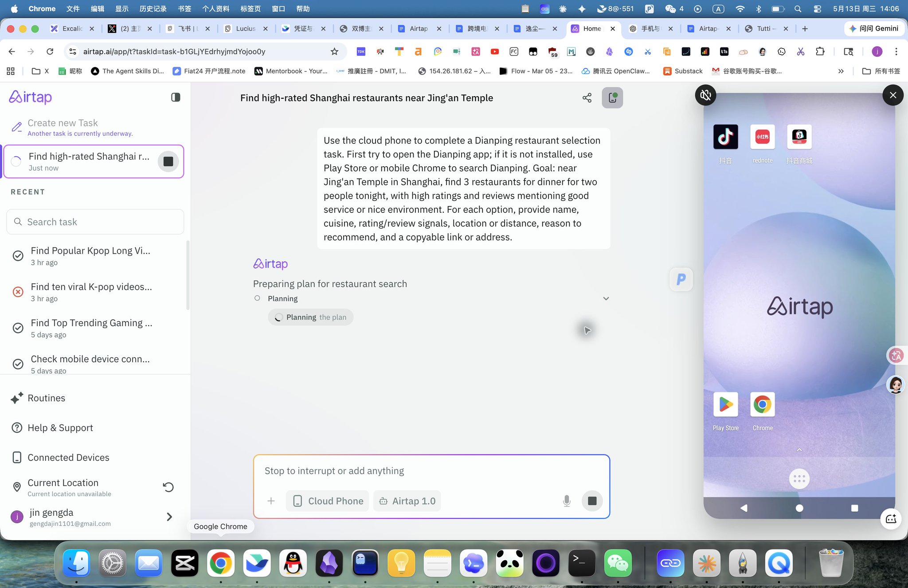Switch to the Excalidraw tab

pos(72,28)
